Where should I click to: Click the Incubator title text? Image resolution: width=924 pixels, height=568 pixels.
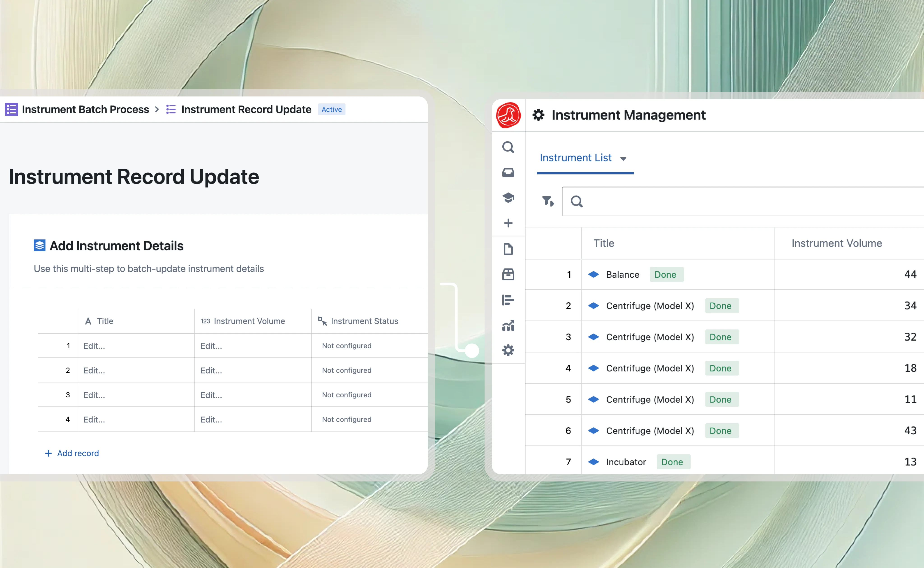click(626, 462)
